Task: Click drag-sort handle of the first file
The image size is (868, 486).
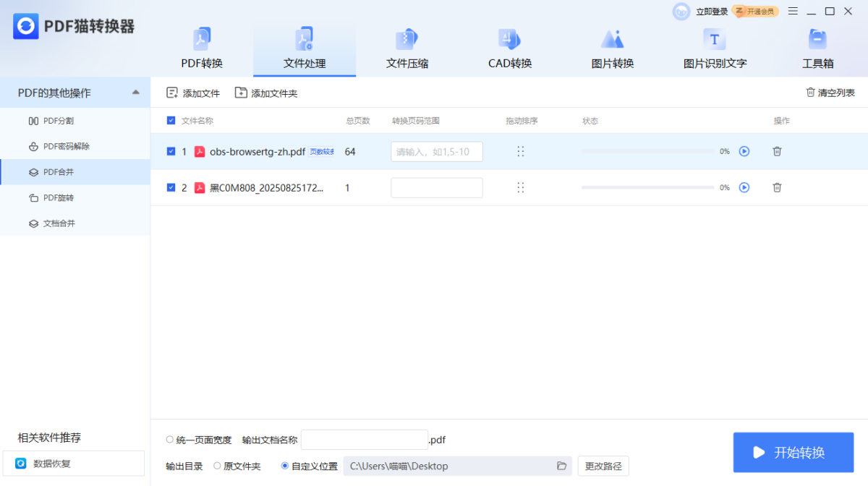Action: click(x=520, y=151)
